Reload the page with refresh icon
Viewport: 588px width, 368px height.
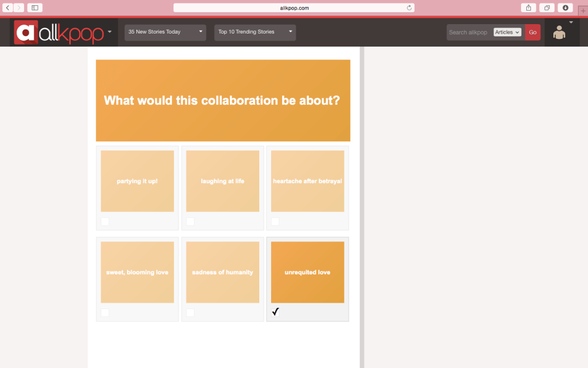click(409, 8)
